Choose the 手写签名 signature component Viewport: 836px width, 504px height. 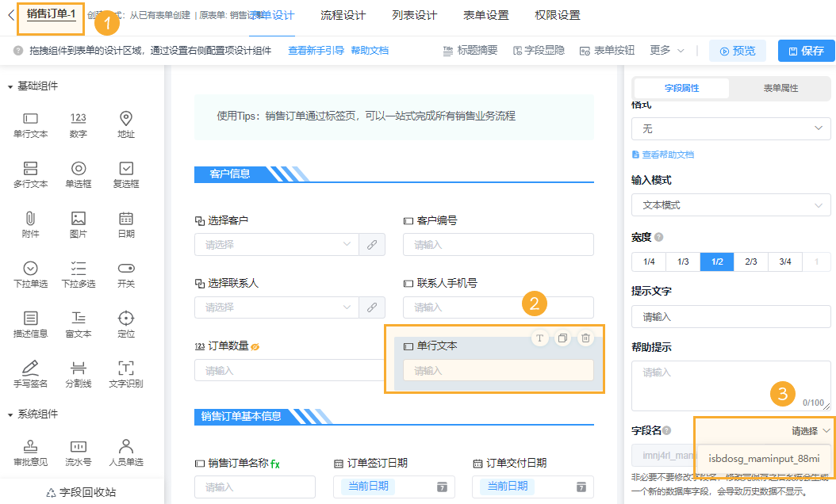30,372
